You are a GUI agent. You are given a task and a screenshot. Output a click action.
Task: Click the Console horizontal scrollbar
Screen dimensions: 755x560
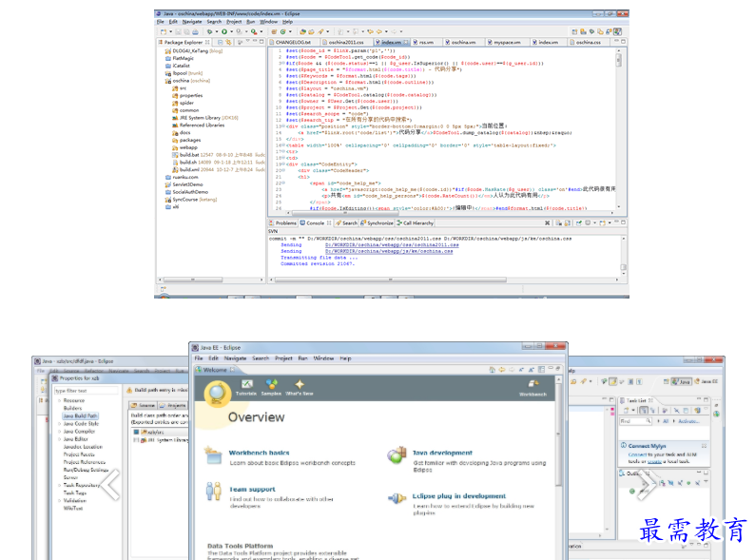pyautogui.click(x=443, y=280)
